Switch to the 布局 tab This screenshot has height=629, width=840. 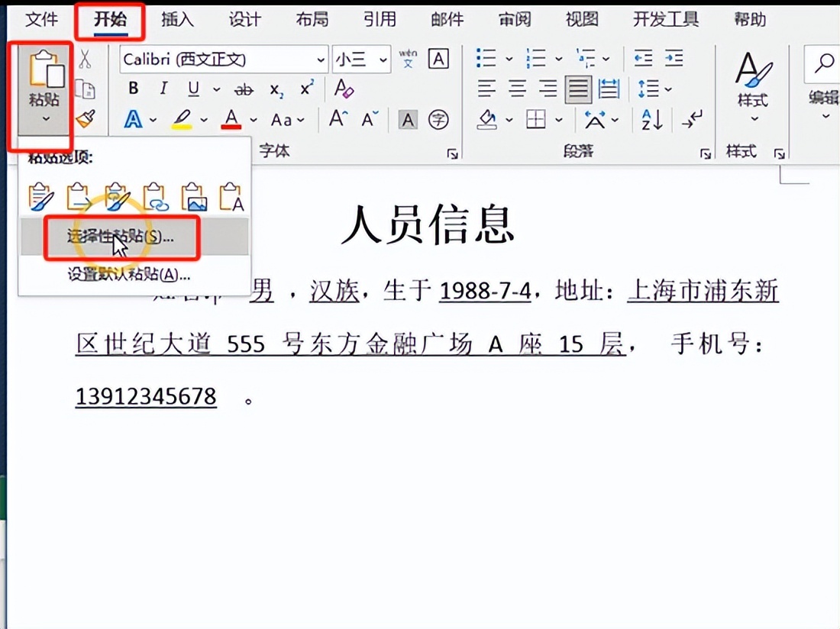tap(312, 20)
